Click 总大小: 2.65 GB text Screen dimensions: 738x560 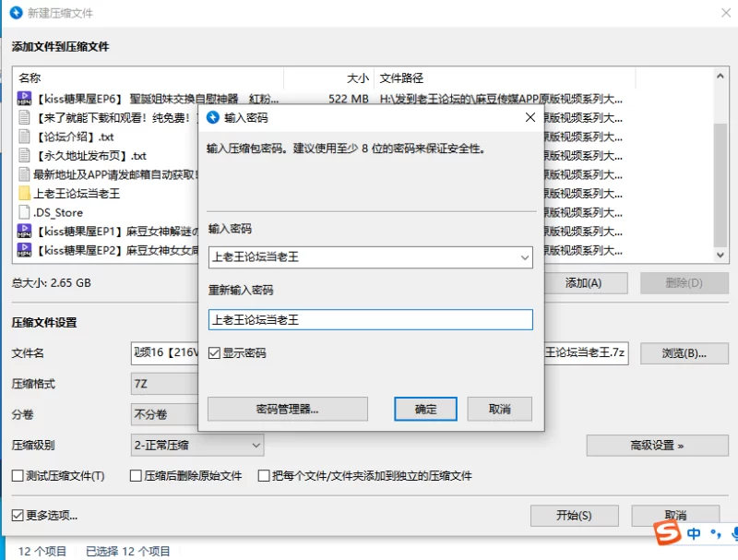(x=52, y=283)
